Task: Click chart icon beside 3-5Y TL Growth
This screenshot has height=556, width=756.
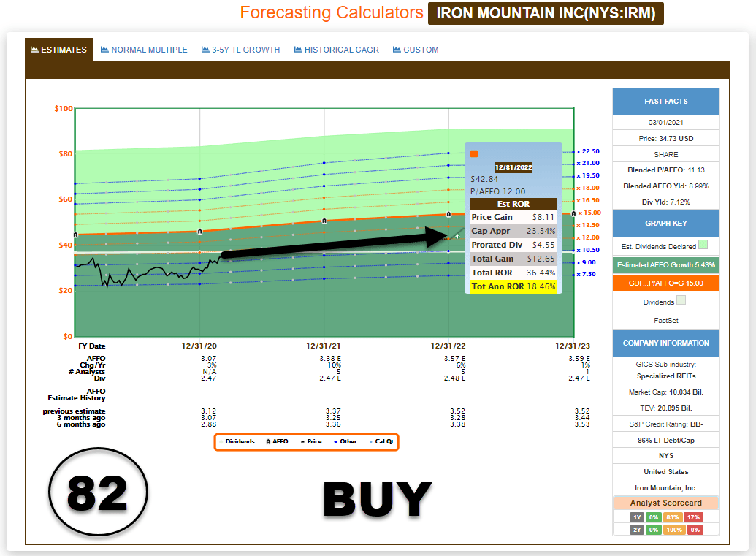Action: pyautogui.click(x=205, y=50)
